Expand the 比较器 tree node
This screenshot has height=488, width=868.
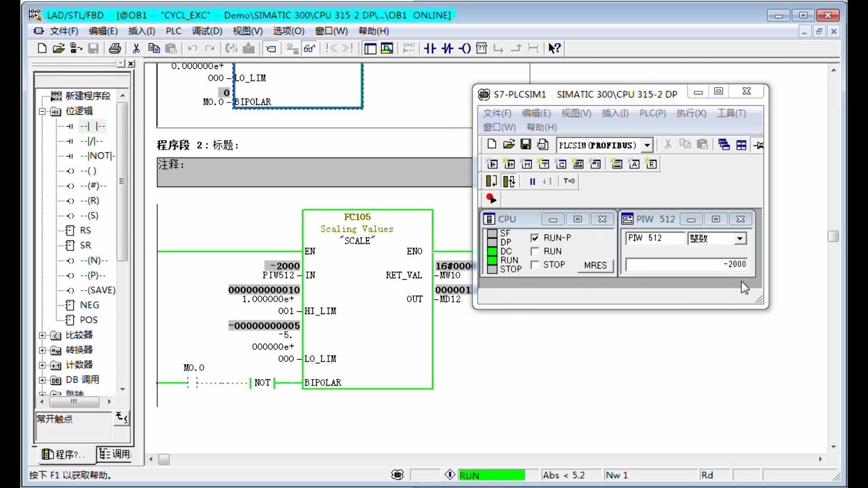42,335
